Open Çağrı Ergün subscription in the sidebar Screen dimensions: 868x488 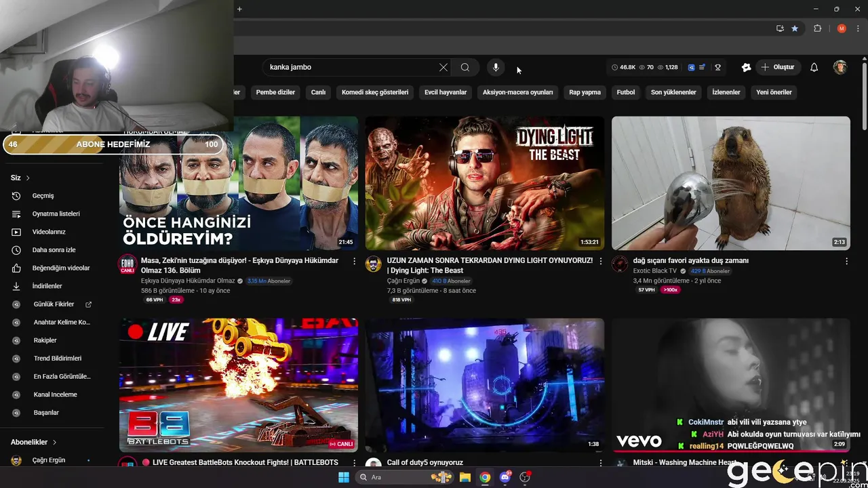click(52, 460)
